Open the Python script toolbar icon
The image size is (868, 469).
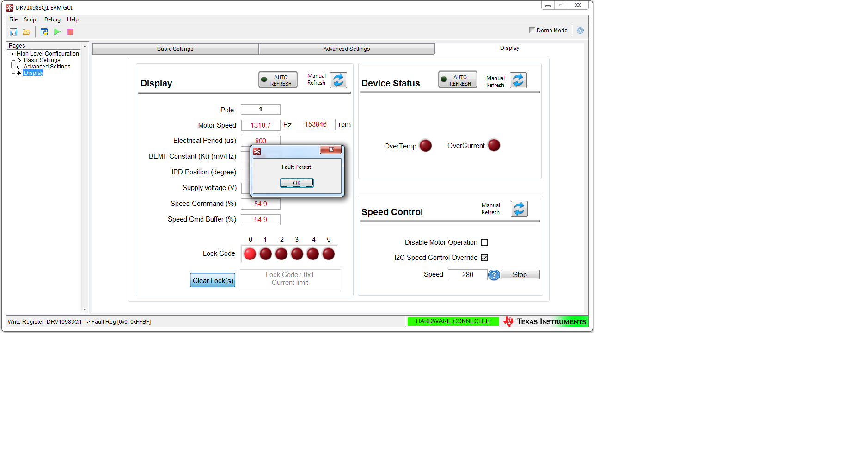(44, 32)
